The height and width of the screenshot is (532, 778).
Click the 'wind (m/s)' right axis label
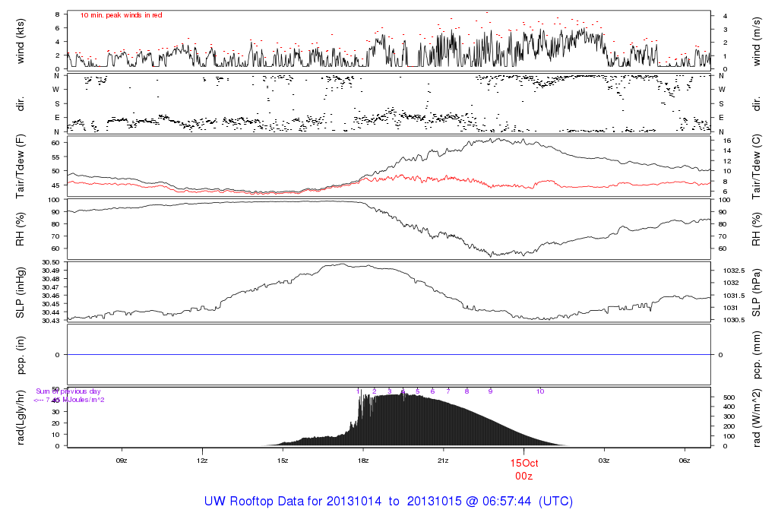pos(758,40)
